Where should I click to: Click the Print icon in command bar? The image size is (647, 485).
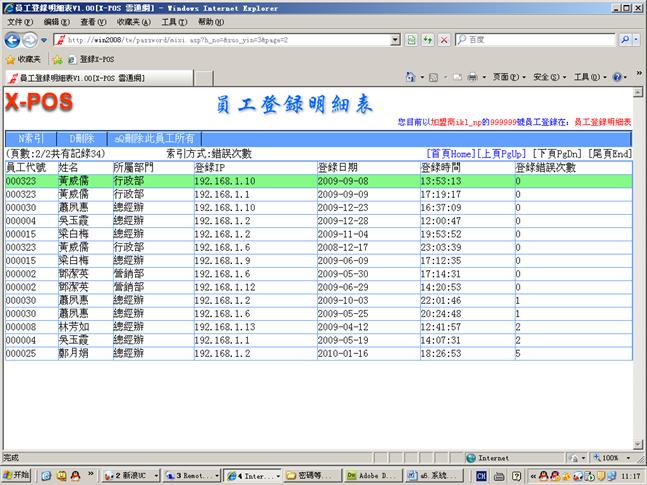(473, 76)
